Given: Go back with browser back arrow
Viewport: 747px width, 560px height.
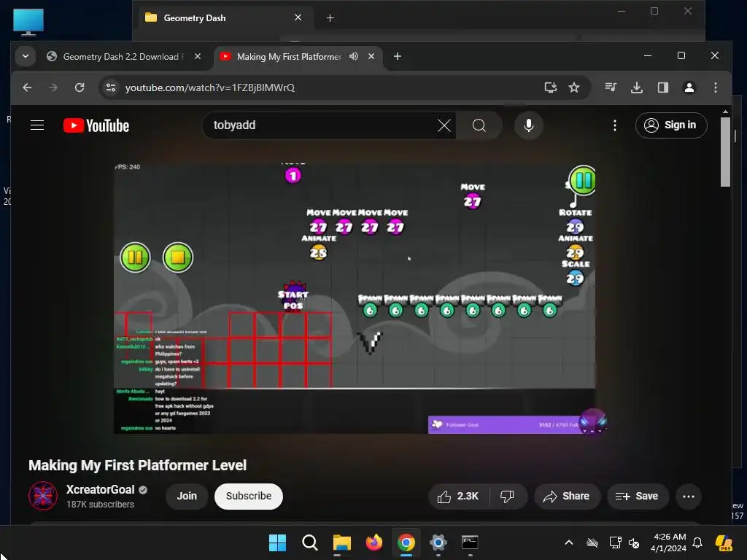Looking at the screenshot, I should [x=27, y=87].
